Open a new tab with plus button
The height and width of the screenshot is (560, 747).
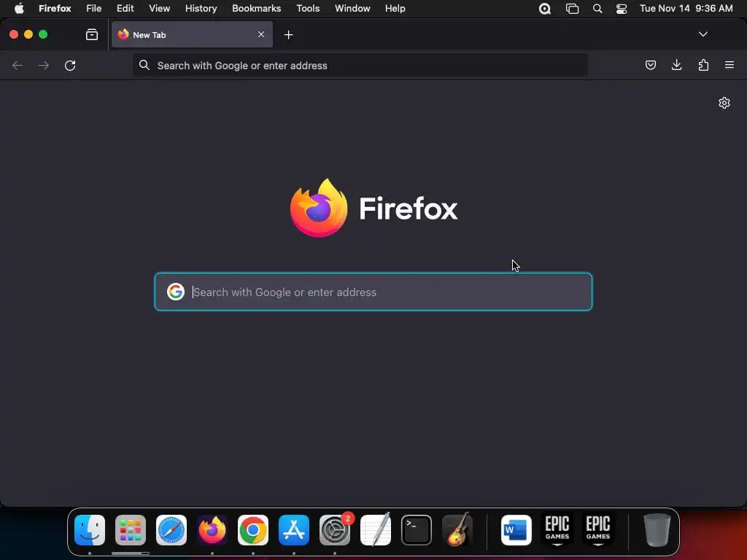point(288,35)
